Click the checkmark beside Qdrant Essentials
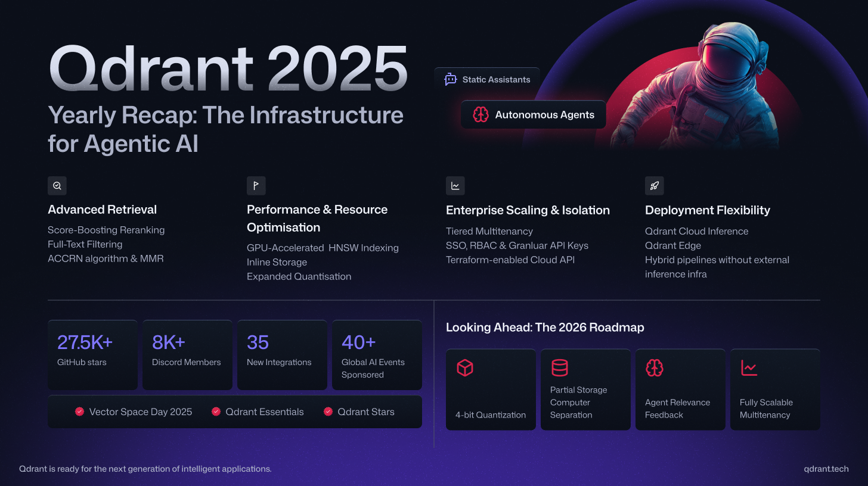Viewport: 868px width, 486px height. click(x=216, y=412)
